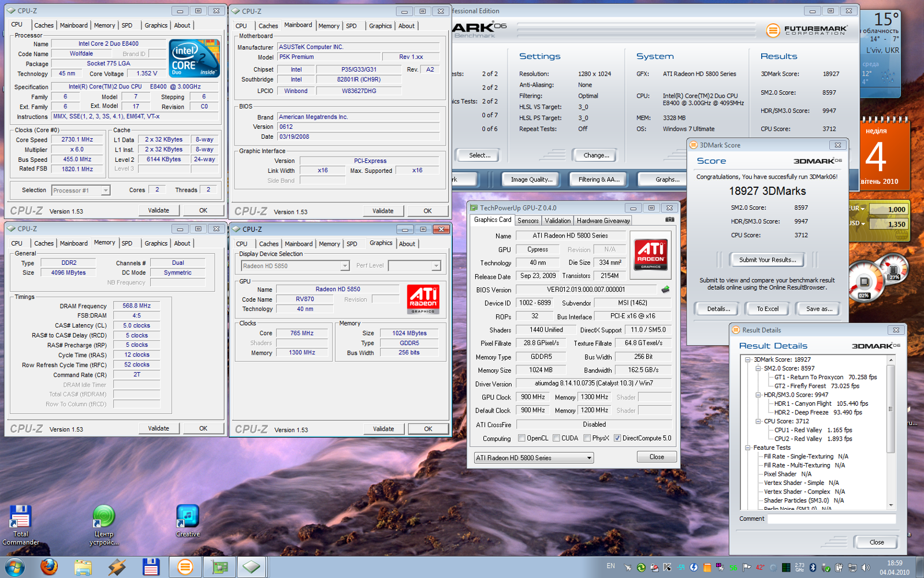Click the Kaspersky K tray icon
The image size is (924, 578).
click(x=668, y=568)
